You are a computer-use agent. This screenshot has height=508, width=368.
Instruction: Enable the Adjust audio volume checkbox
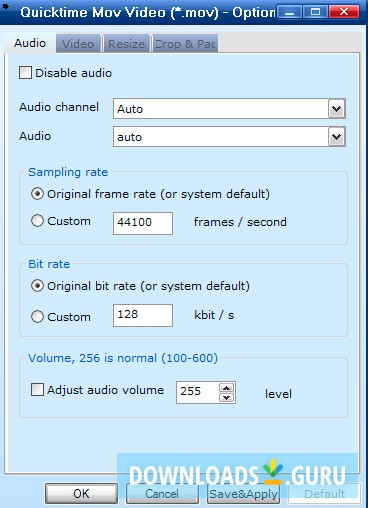pos(37,389)
